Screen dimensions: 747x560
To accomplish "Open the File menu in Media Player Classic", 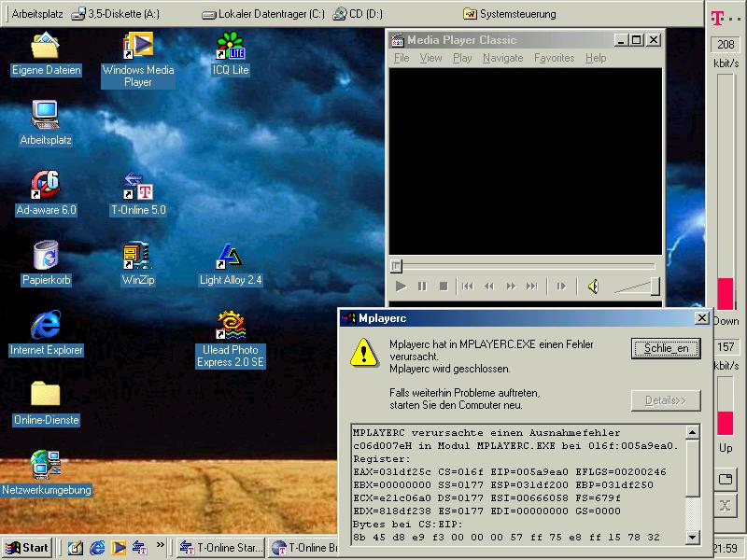I will tap(402, 58).
